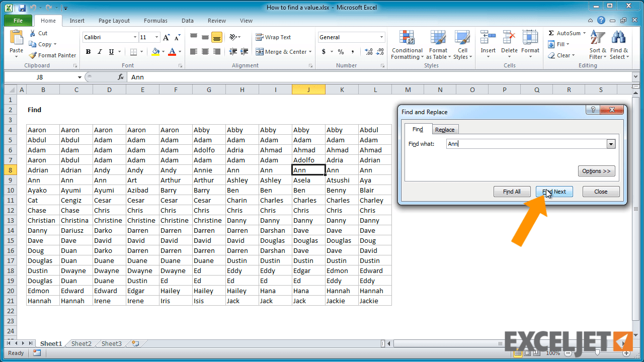The width and height of the screenshot is (644, 362).
Task: Select the Sheet2 worksheet tab
Action: point(81,343)
